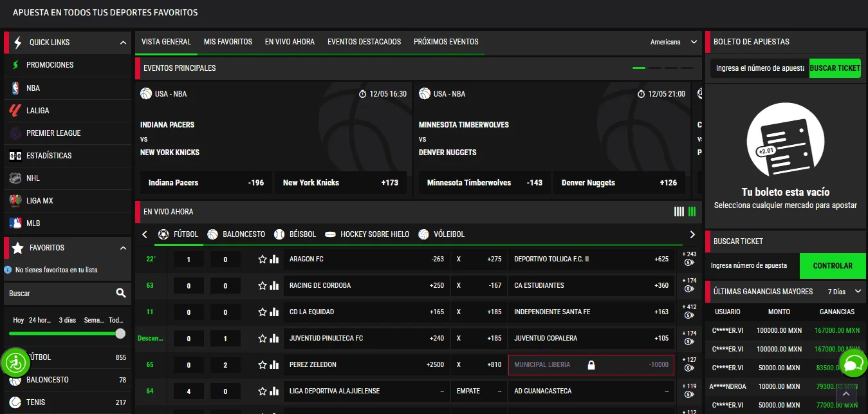Open the Liga MX logo link
The height and width of the screenshot is (414, 868).
click(15, 201)
